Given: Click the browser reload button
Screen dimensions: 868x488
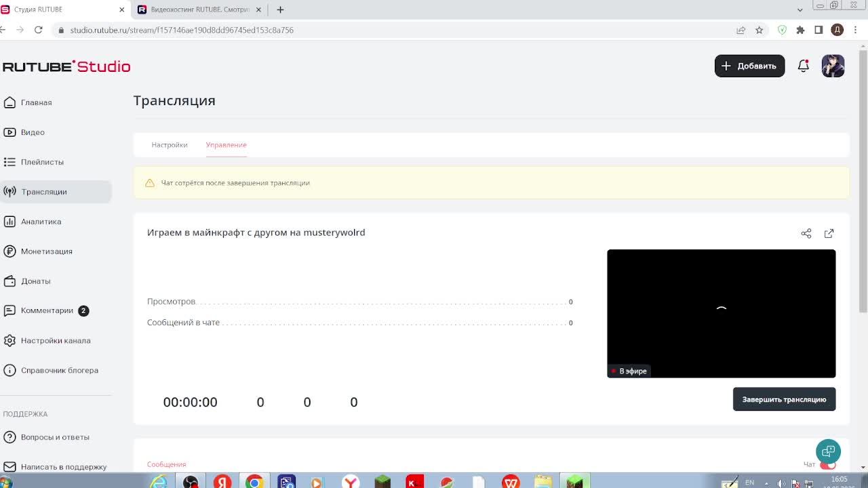Looking at the screenshot, I should click(x=39, y=30).
